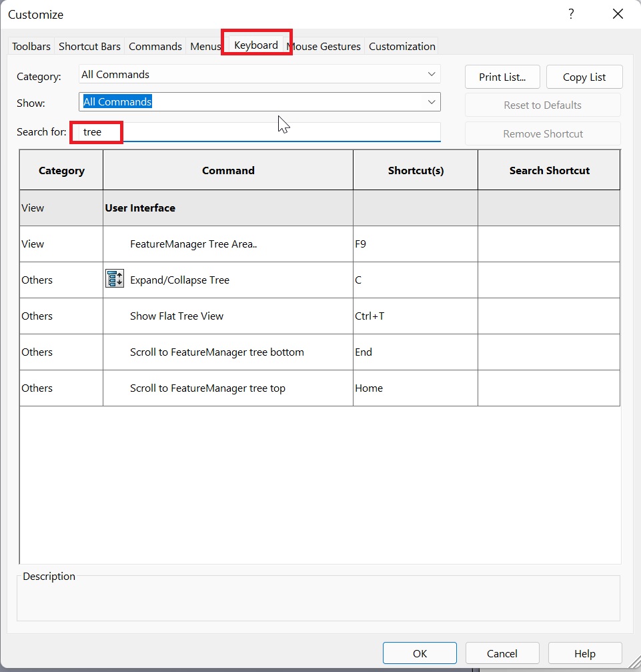641x672 pixels.
Task: Click the Others category cell of Expand/Collapse Tree
Action: pos(61,280)
